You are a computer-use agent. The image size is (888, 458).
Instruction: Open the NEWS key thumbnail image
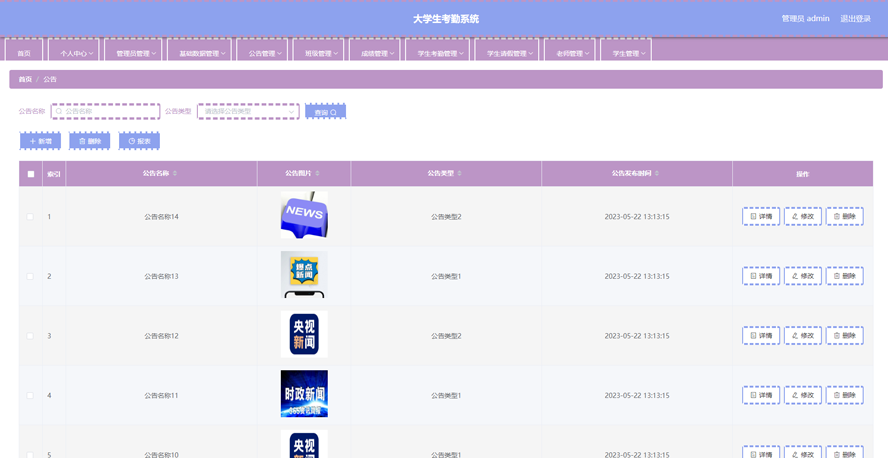pyautogui.click(x=304, y=215)
